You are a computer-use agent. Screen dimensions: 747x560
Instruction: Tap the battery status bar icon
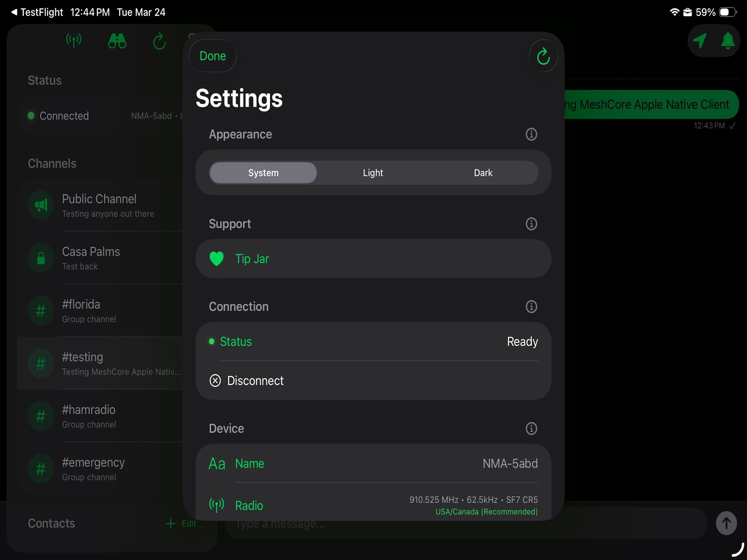(x=728, y=12)
